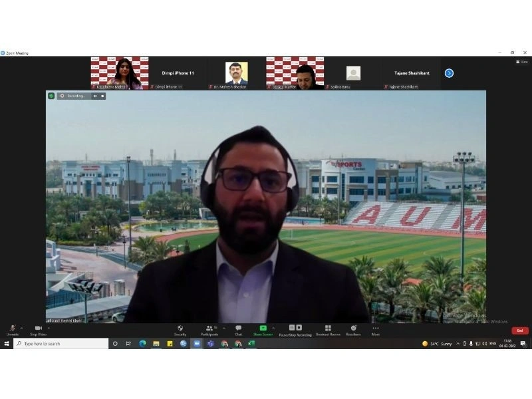This screenshot has width=532, height=399.
Task: Expand share options arrow next to Share Screen
Action: 273,328
